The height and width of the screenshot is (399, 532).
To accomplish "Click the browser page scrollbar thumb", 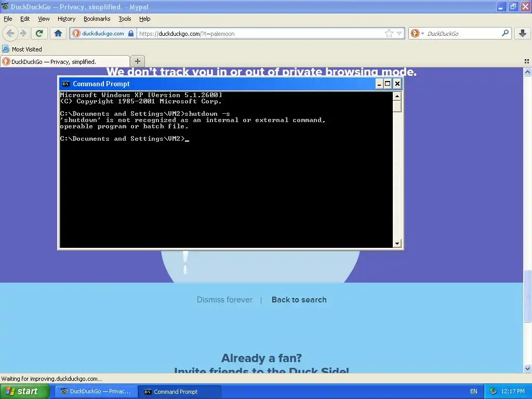I will tap(527, 296).
